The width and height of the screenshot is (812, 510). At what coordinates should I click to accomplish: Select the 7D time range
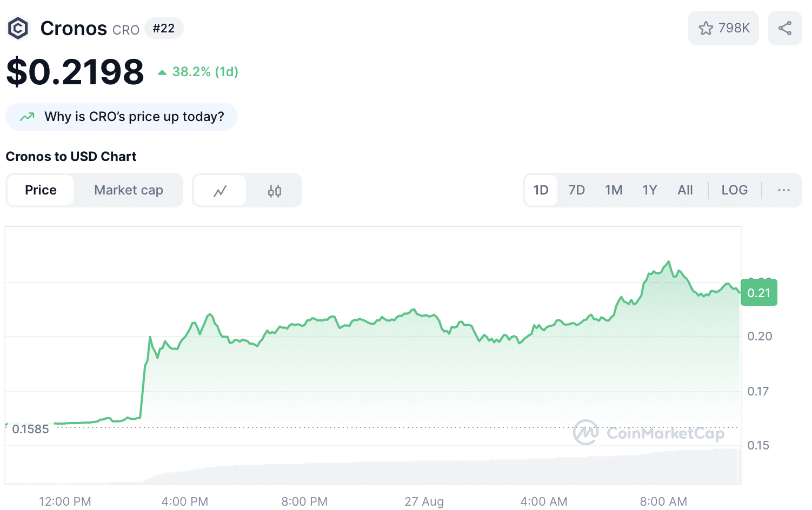coord(576,190)
